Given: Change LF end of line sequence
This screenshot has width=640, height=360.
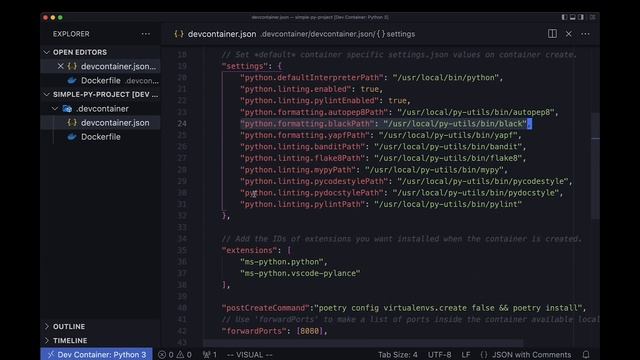Looking at the screenshot, I should [466, 354].
